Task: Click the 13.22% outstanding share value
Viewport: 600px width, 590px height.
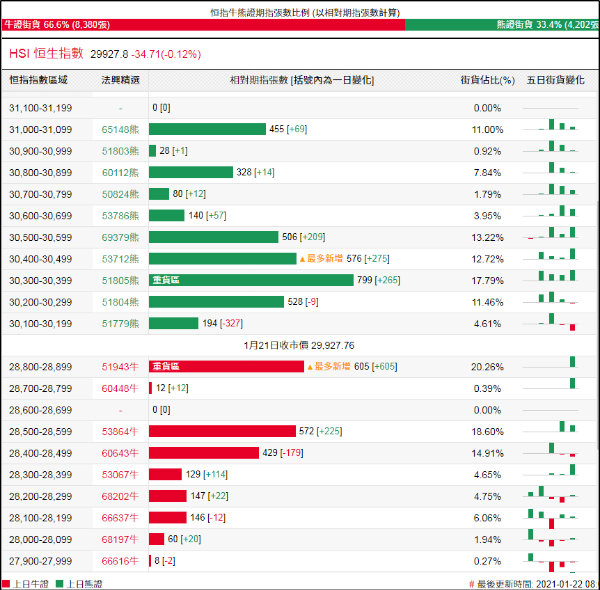Action: [x=487, y=238]
